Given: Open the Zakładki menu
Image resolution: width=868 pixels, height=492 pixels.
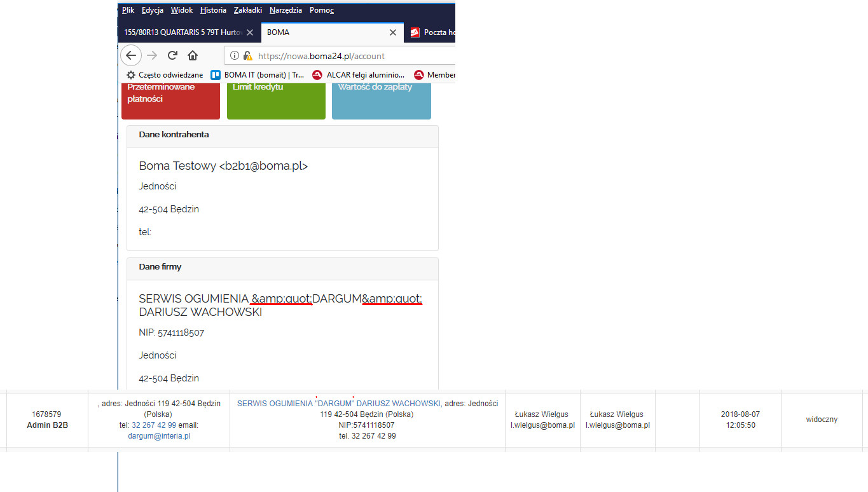Looking at the screenshot, I should click(x=247, y=10).
